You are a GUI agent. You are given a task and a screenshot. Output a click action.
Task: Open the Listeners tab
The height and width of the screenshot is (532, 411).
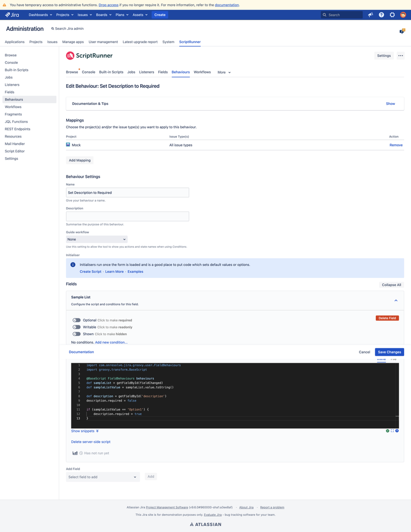tap(147, 72)
